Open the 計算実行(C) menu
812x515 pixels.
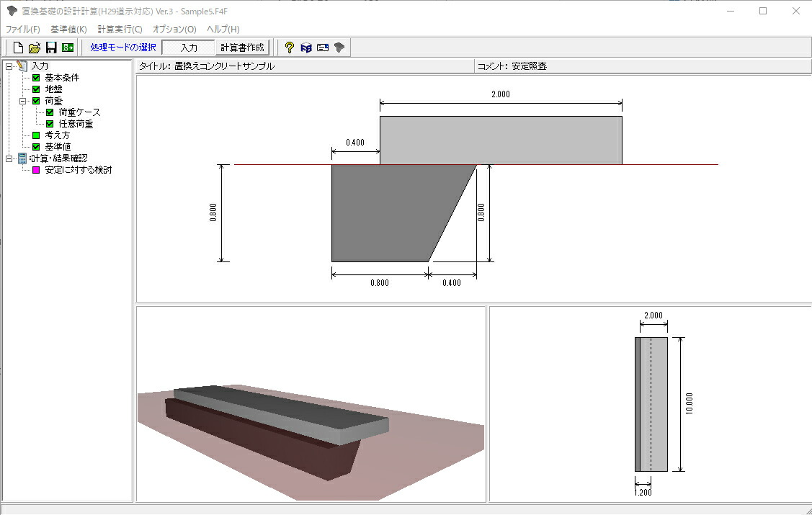click(x=120, y=30)
